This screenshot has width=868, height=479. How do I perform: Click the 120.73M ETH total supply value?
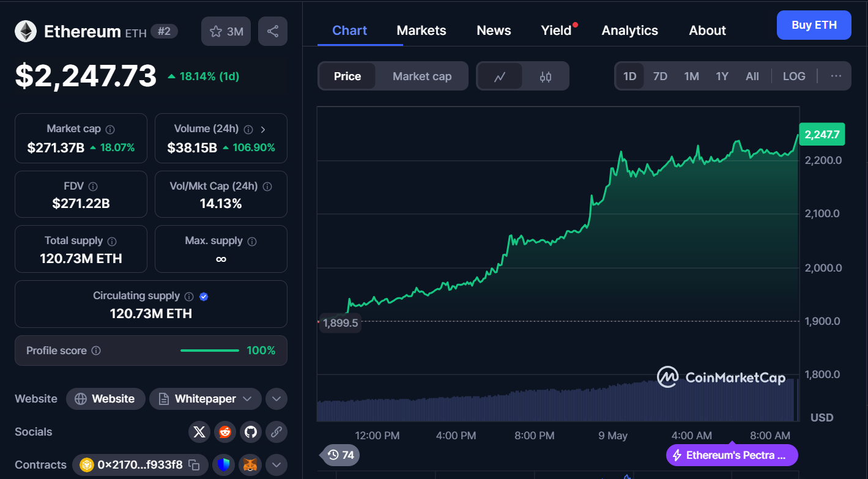(x=81, y=259)
